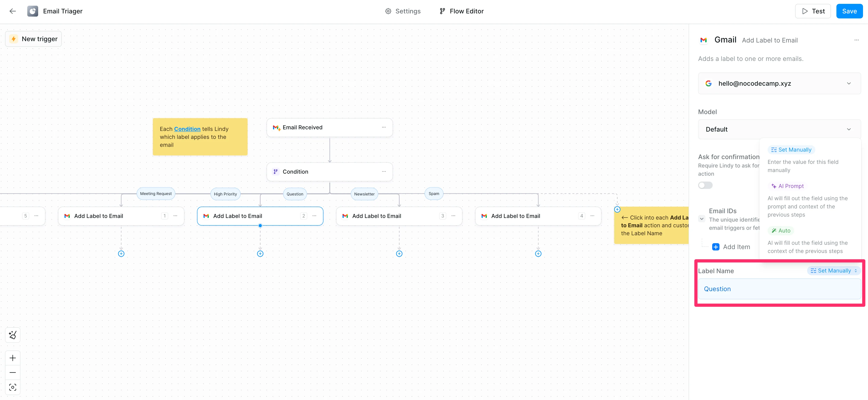The height and width of the screenshot is (400, 868).
Task: Click plus icon next to Add Item
Action: point(715,247)
